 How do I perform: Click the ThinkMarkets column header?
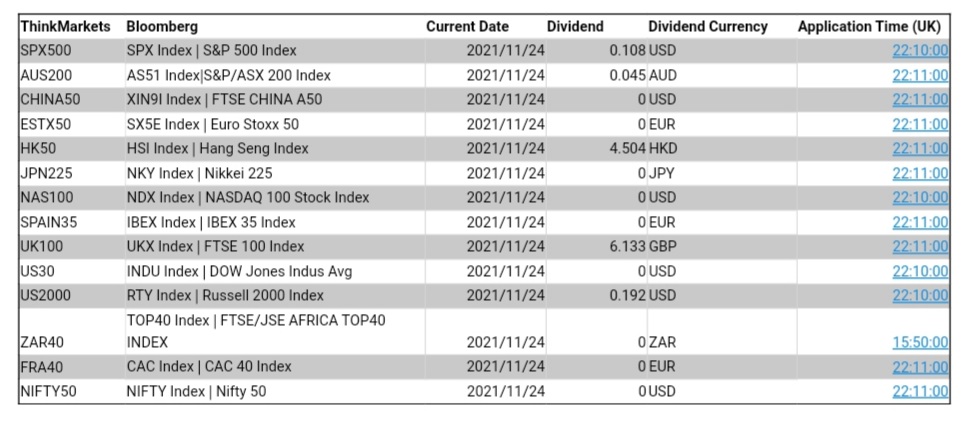click(65, 26)
